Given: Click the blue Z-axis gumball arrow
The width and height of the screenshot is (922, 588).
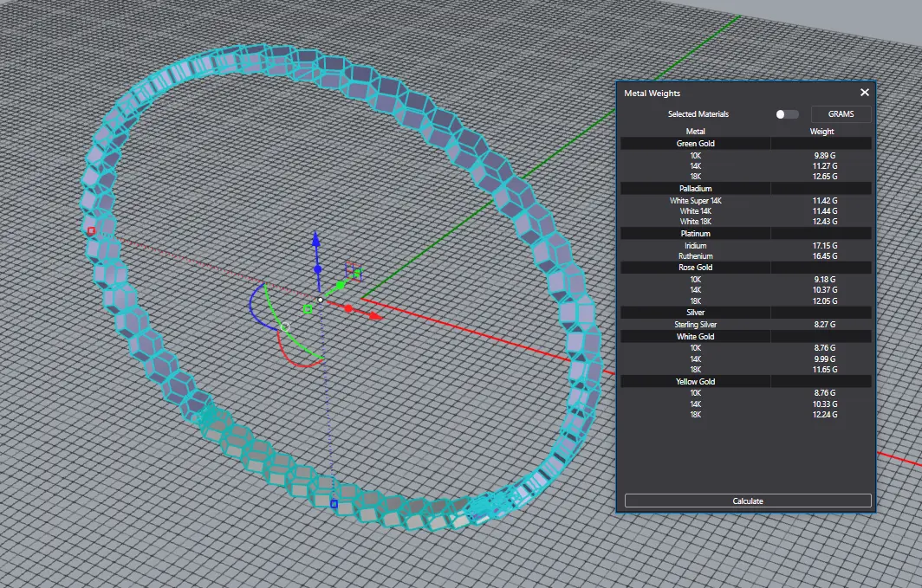Looking at the screenshot, I should pyautogui.click(x=315, y=240).
